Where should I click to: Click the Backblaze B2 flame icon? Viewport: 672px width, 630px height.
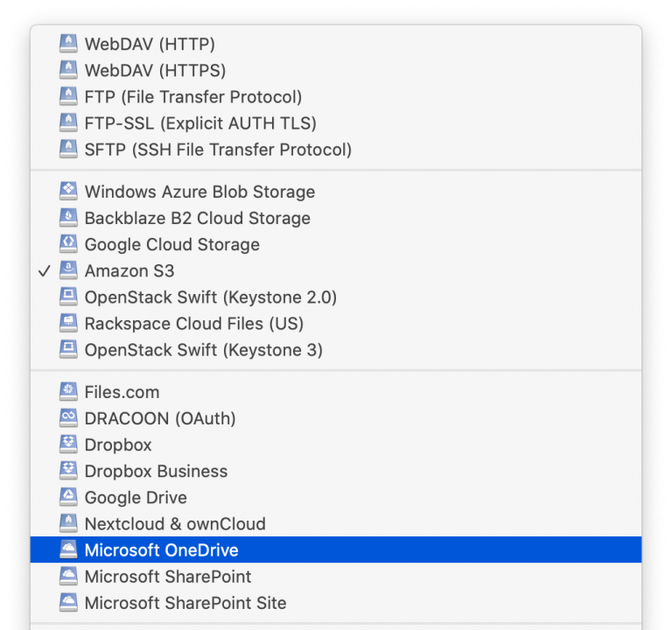(x=68, y=218)
